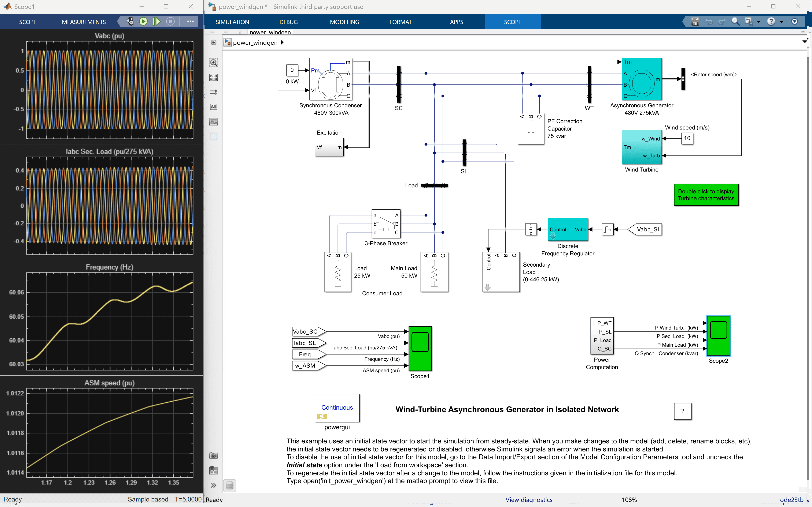Run the simulation from the Scope toolbar

click(x=144, y=21)
